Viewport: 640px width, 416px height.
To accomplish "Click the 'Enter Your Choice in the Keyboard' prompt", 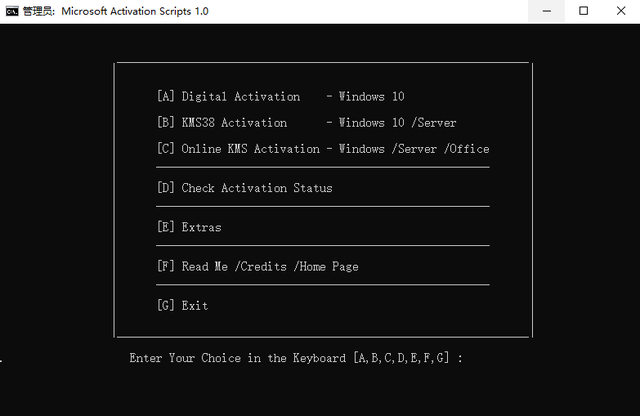I will [296, 358].
